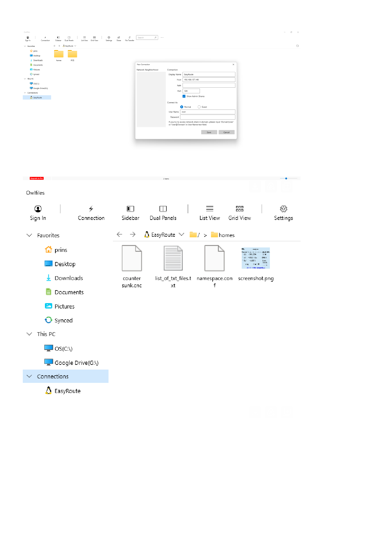Open the namespace.conf file
This screenshot has height=555, width=392.
(x=215, y=259)
